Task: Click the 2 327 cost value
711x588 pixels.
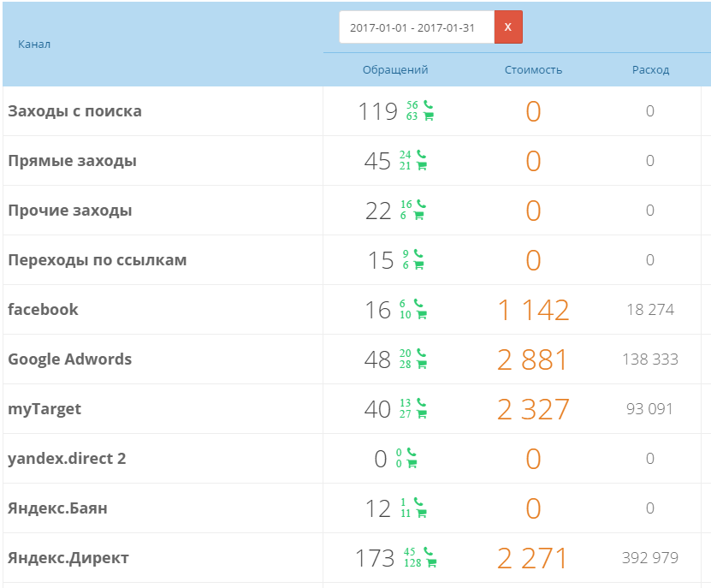Action: tap(533, 409)
